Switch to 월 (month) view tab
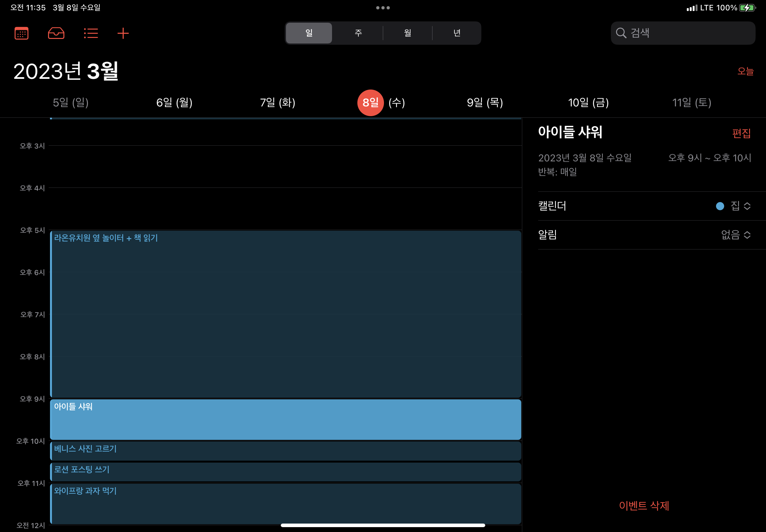Viewport: 766px width, 532px height. (x=408, y=33)
